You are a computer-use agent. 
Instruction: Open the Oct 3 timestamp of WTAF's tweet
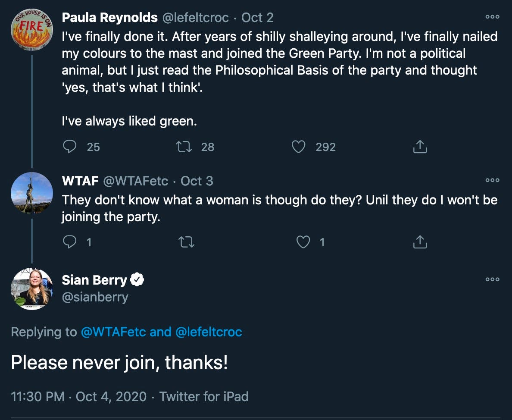pos(197,181)
